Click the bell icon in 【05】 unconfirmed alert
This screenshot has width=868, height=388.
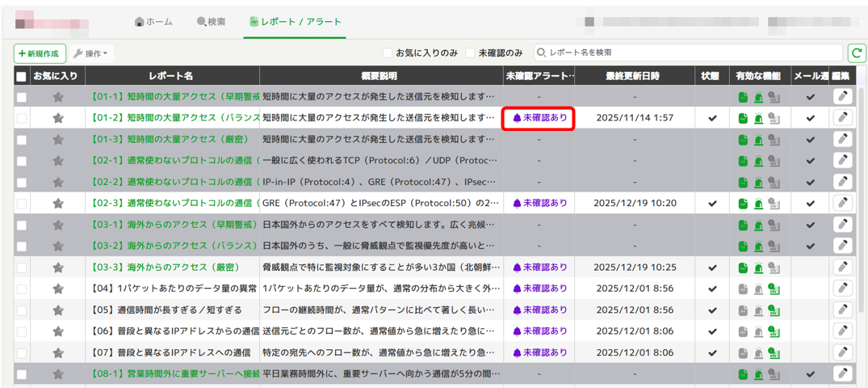tap(517, 310)
